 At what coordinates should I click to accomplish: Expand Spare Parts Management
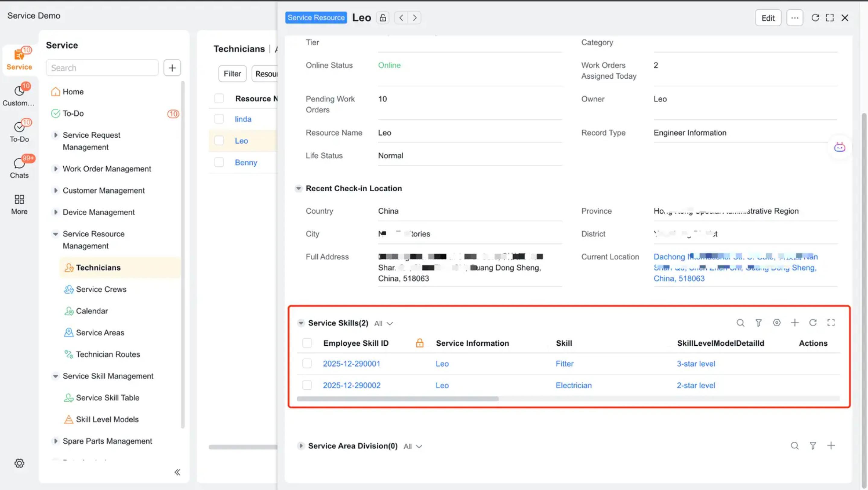[x=55, y=441]
